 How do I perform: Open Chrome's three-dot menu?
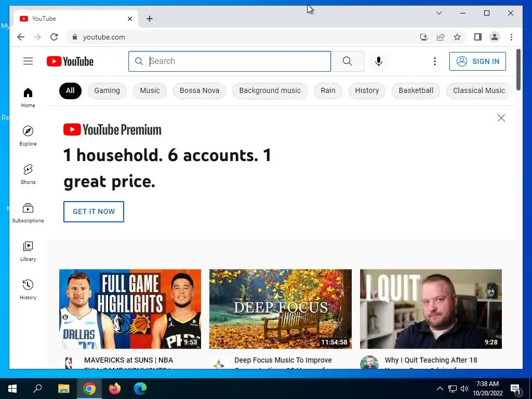[511, 37]
